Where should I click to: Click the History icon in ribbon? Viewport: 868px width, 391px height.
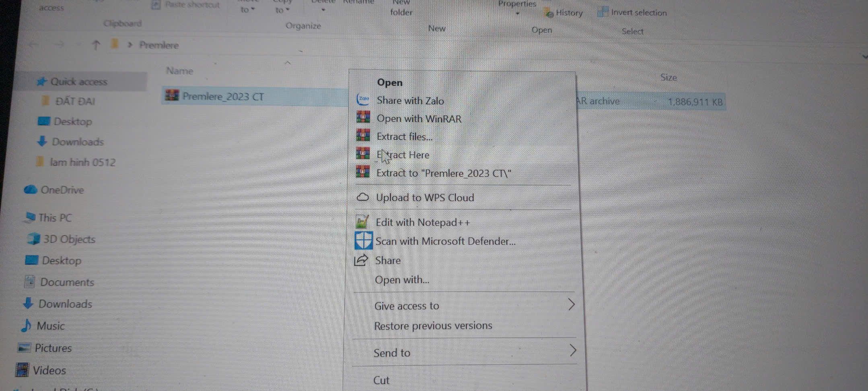click(x=549, y=13)
